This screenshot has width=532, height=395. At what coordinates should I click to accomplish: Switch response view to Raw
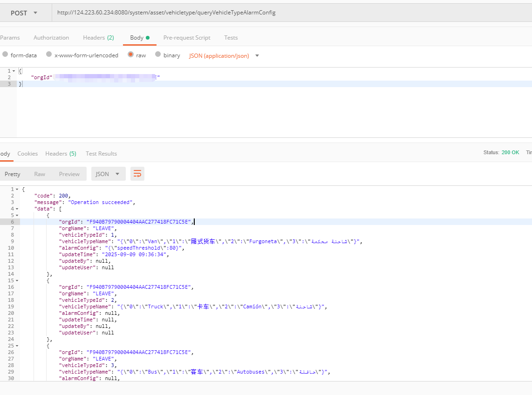pyautogui.click(x=40, y=174)
